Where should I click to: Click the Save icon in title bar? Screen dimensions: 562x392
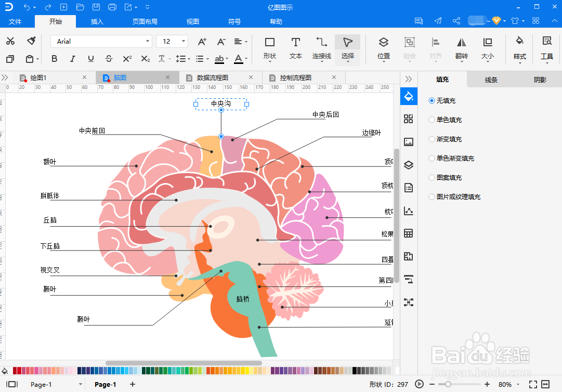(96, 7)
